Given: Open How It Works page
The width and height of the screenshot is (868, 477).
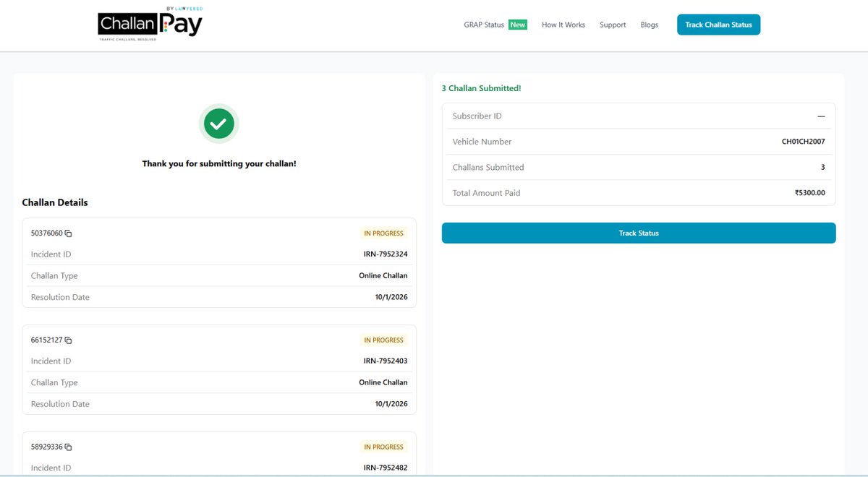Looking at the screenshot, I should pos(563,25).
